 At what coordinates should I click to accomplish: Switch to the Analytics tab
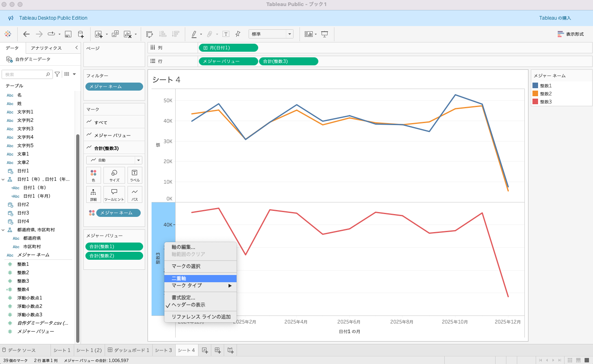[x=46, y=48]
